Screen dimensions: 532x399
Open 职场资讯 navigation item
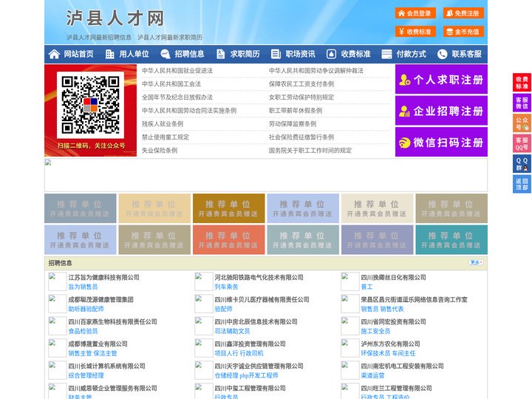pyautogui.click(x=300, y=54)
